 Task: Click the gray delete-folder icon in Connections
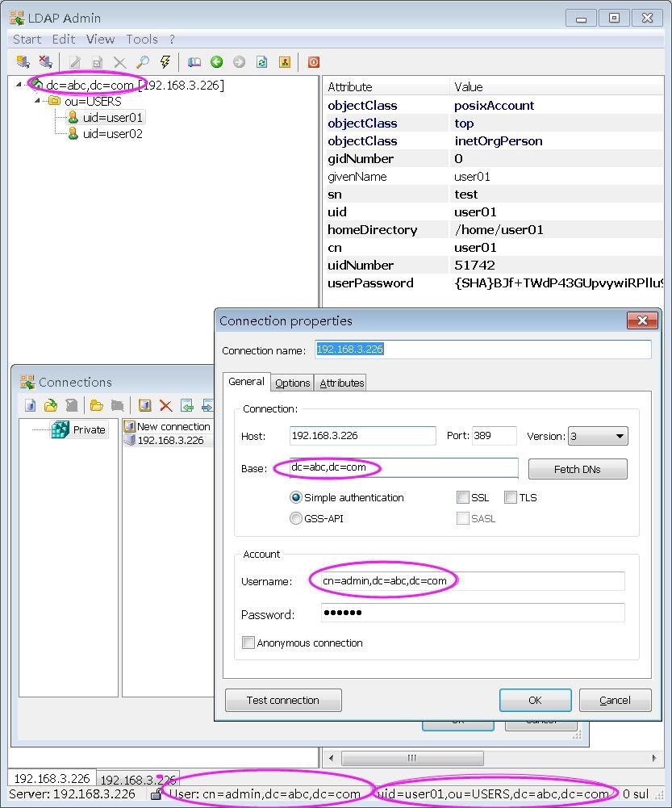[x=118, y=405]
